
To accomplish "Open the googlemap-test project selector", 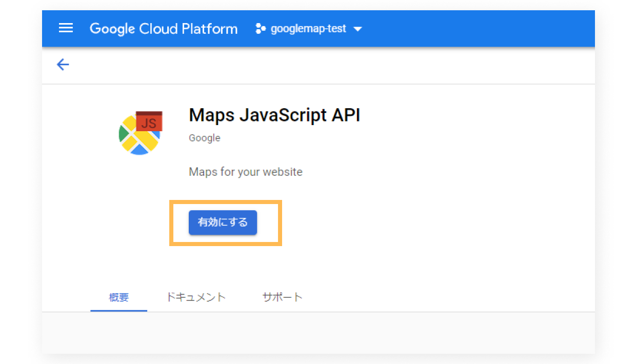I will coord(308,29).
